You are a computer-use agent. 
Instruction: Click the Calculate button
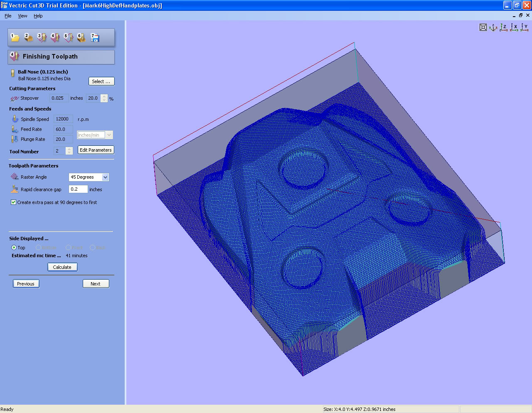point(62,267)
